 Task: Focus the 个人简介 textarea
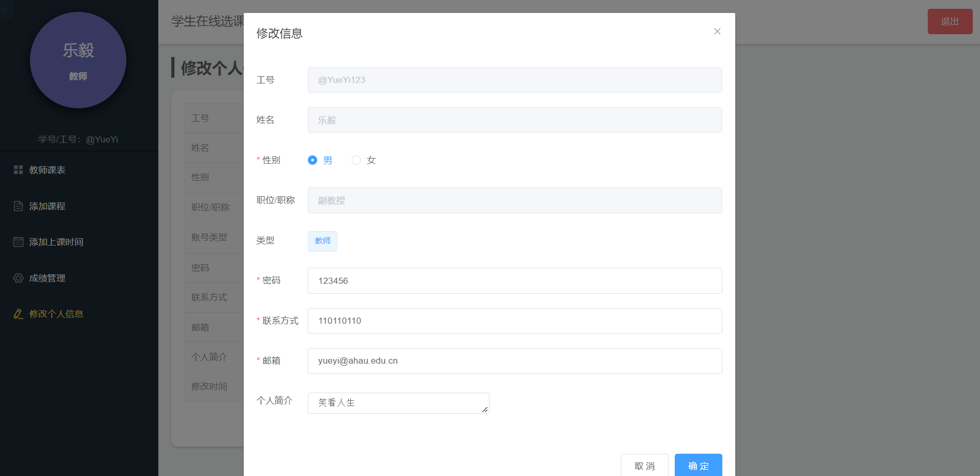point(398,403)
